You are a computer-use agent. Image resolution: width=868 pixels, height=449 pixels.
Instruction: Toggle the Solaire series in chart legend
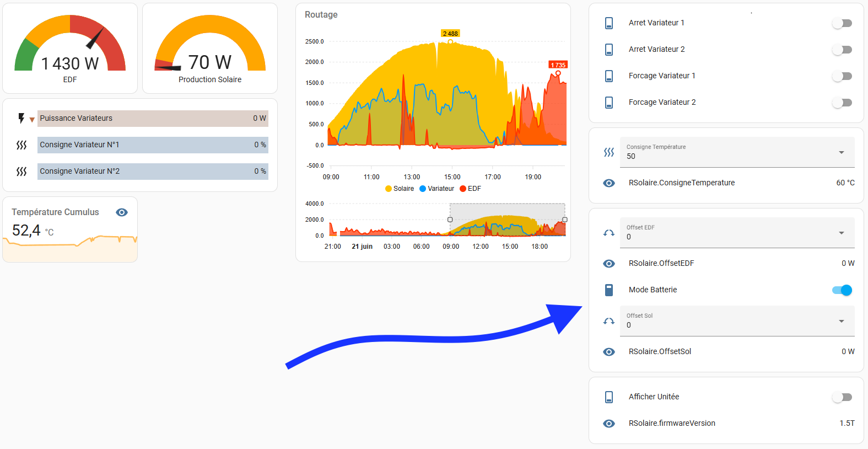(x=400, y=189)
